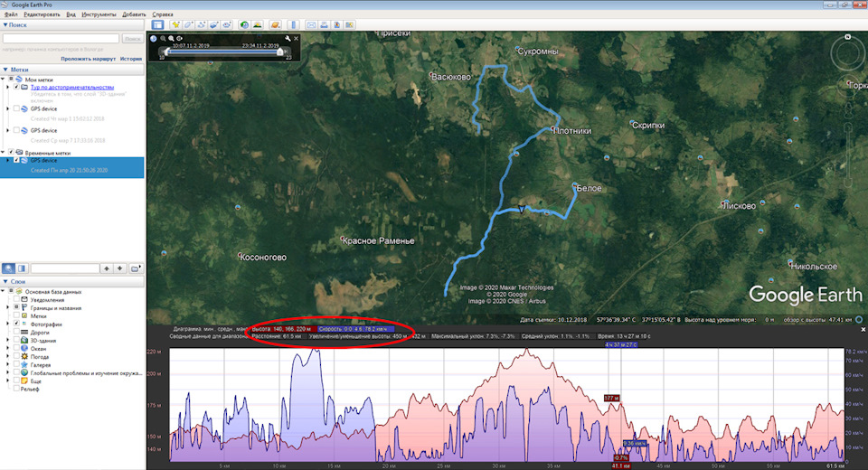Collapse the Метки panel header

[x=5, y=70]
